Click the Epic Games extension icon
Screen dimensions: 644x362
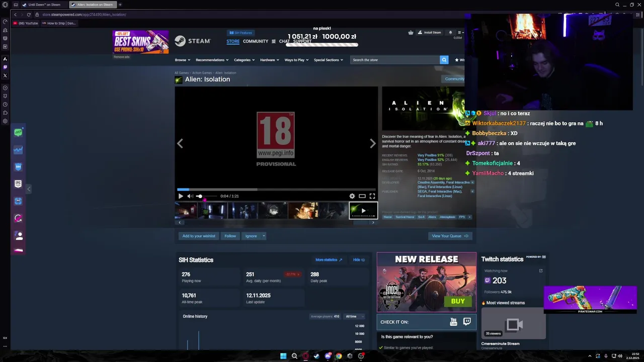coord(18,184)
